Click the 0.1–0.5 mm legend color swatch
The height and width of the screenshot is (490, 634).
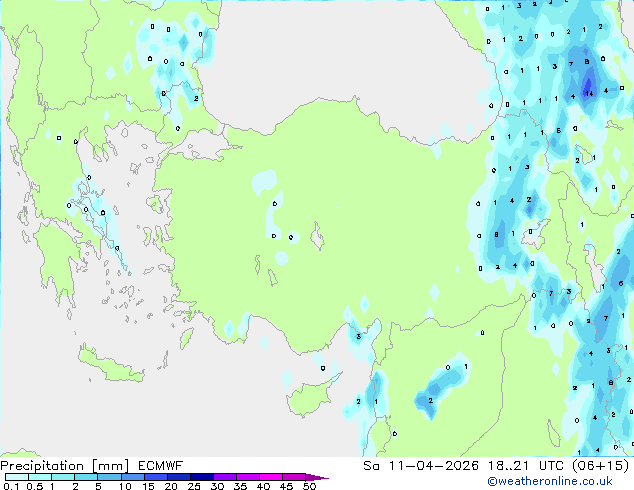17,477
